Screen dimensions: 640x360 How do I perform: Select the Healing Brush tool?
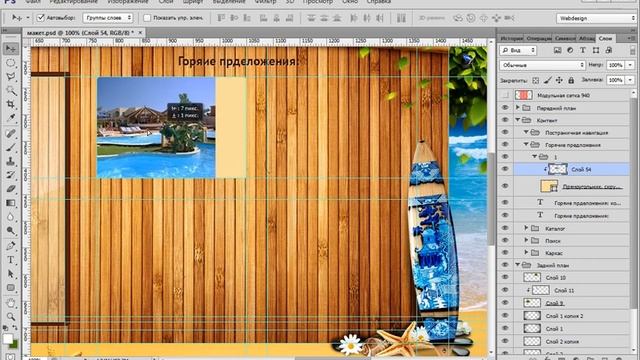click(x=11, y=133)
